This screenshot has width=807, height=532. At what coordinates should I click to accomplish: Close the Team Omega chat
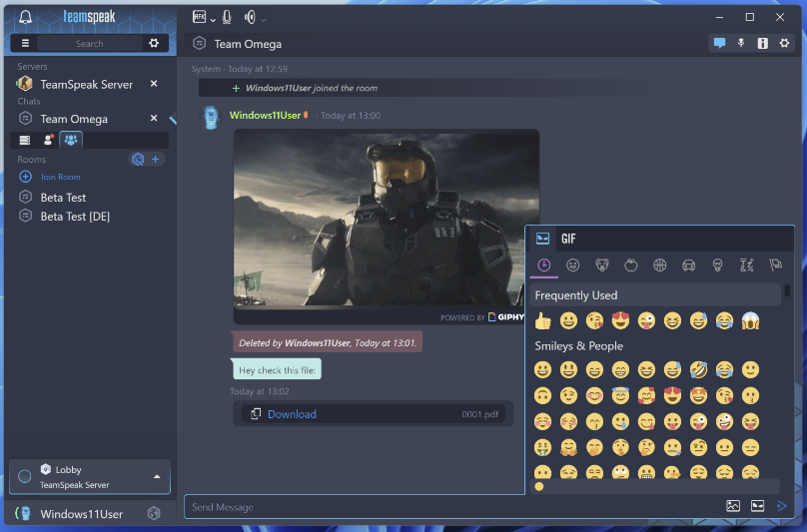tap(154, 118)
